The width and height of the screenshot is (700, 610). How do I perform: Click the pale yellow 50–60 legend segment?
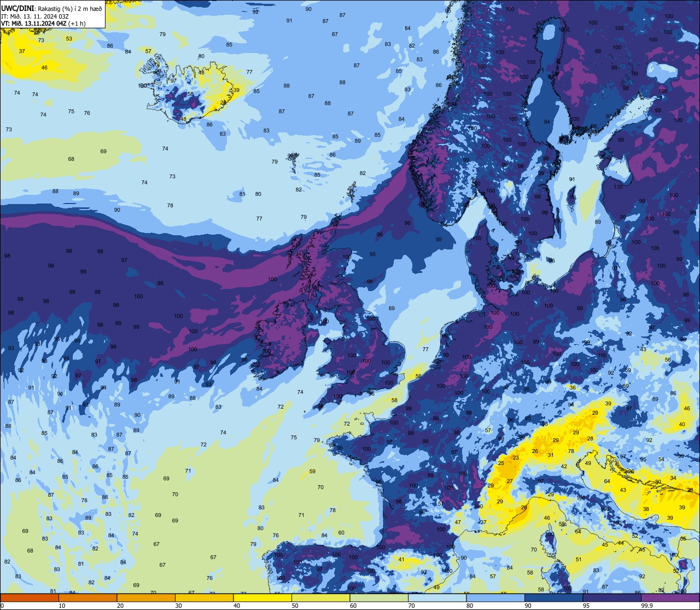320,597
